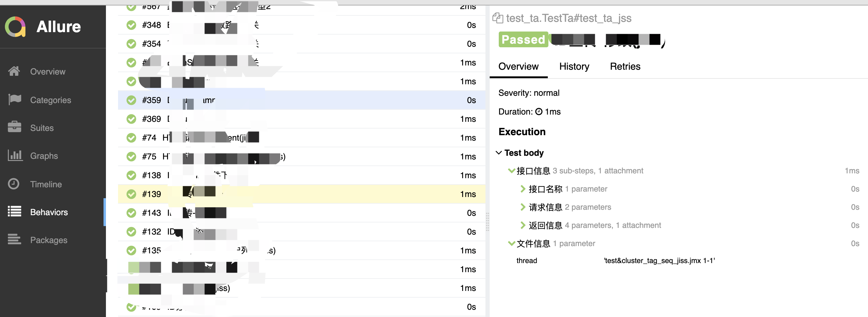The height and width of the screenshot is (317, 868).
Task: Expand the 返回信息 sub-step
Action: coord(523,225)
